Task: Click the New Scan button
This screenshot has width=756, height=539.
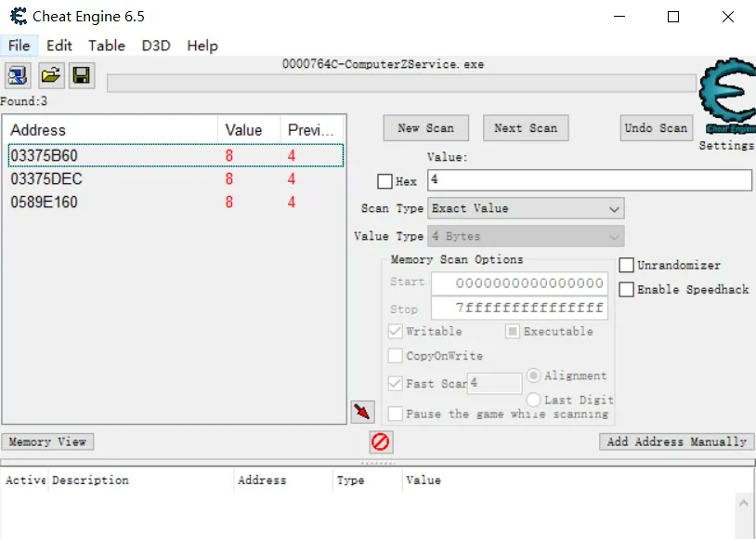Action: (x=426, y=128)
